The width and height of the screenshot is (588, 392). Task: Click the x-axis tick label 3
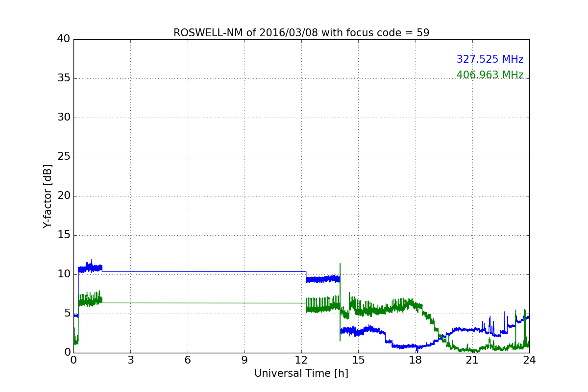pyautogui.click(x=130, y=360)
